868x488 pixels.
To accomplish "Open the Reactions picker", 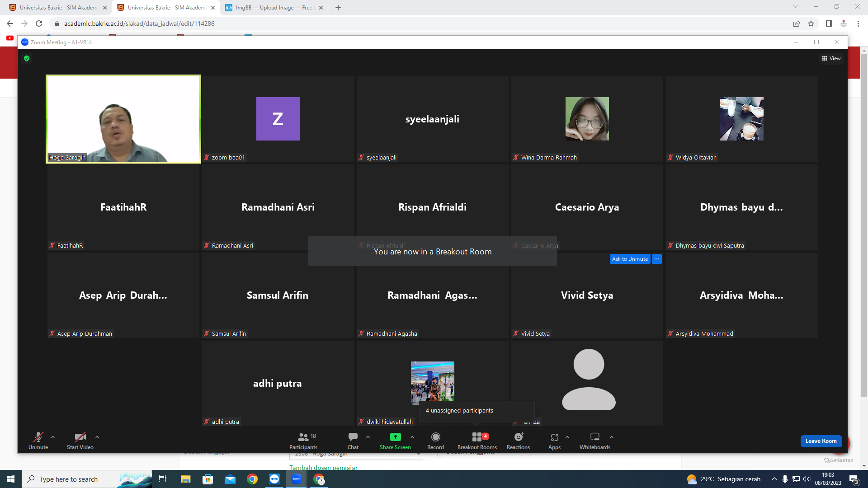I will pyautogui.click(x=518, y=441).
